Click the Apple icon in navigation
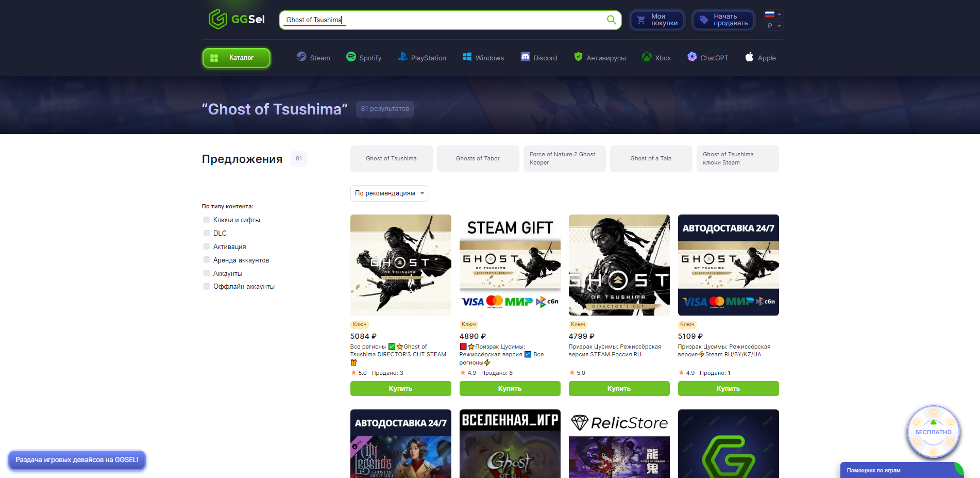Screen dimensions: 980x478 [749, 57]
